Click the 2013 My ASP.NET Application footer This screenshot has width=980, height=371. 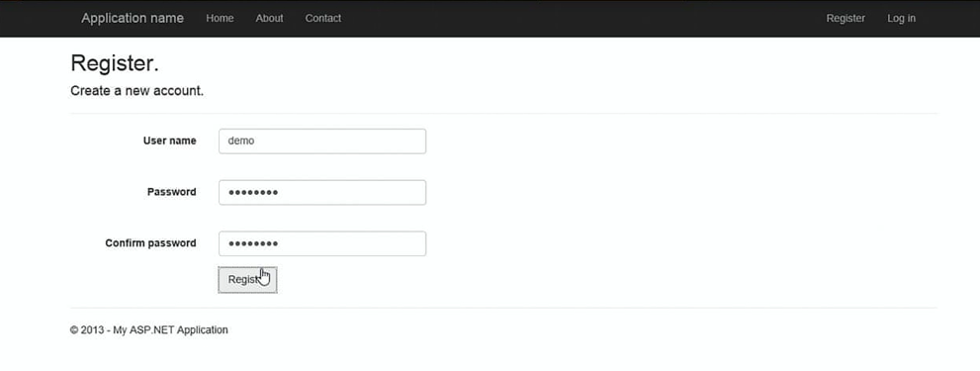pyautogui.click(x=148, y=329)
